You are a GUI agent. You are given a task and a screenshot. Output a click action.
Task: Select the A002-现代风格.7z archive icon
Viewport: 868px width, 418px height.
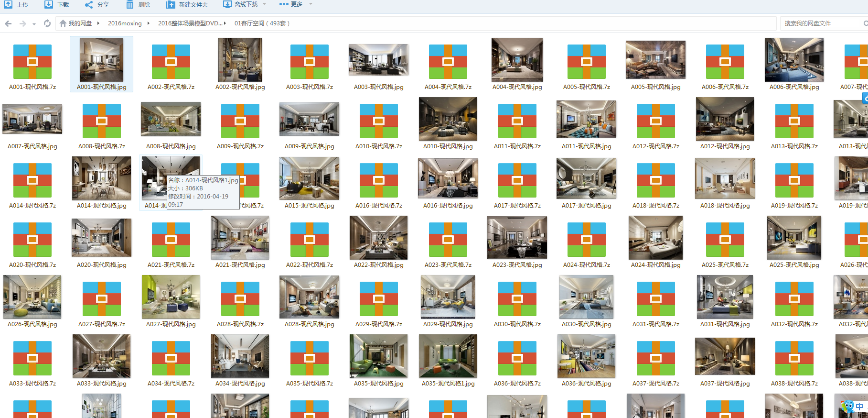coord(171,62)
